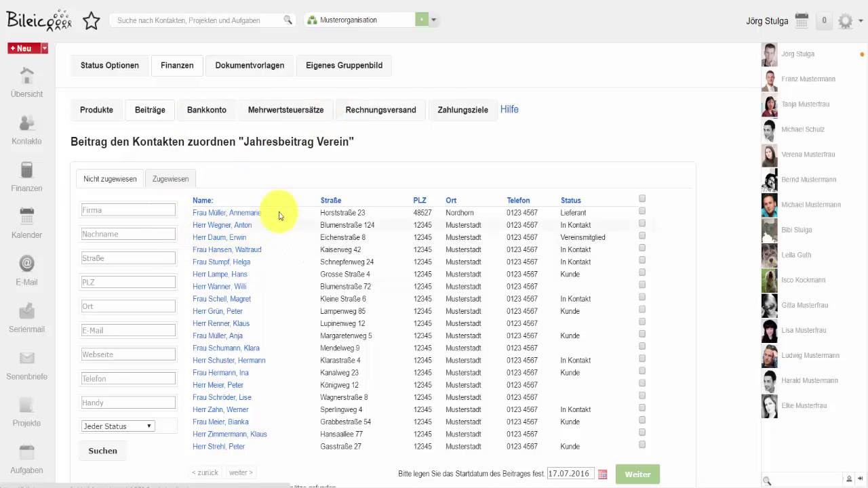Click the start date field 17.07.2016
This screenshot has width=868, height=488.
click(571, 474)
